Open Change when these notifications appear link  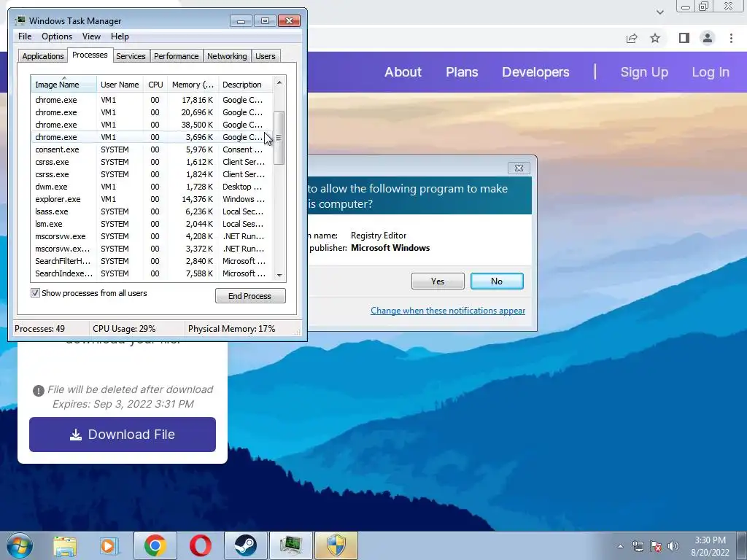tap(448, 311)
